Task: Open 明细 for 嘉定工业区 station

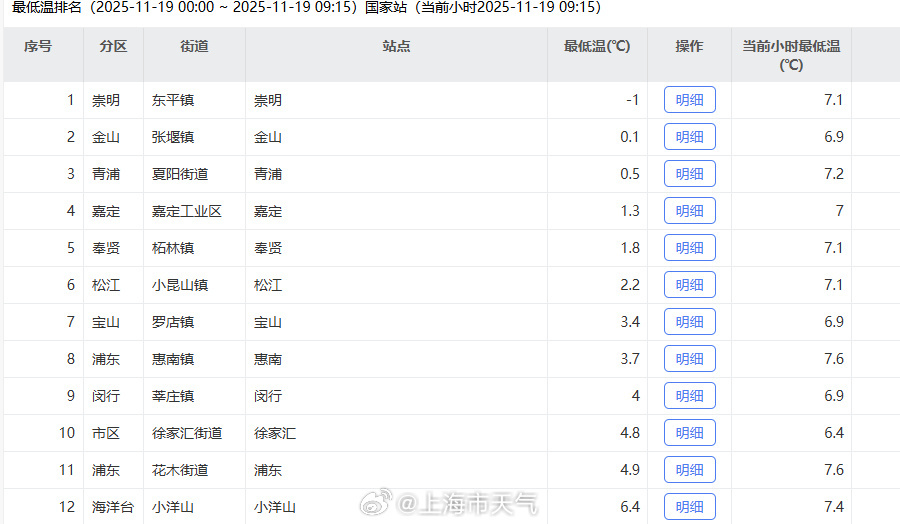Action: click(689, 211)
